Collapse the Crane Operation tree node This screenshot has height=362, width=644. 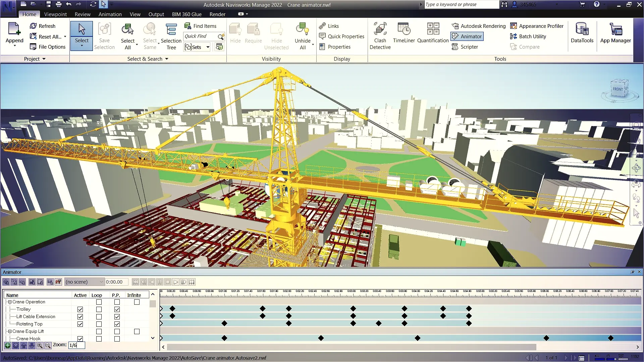(x=10, y=302)
